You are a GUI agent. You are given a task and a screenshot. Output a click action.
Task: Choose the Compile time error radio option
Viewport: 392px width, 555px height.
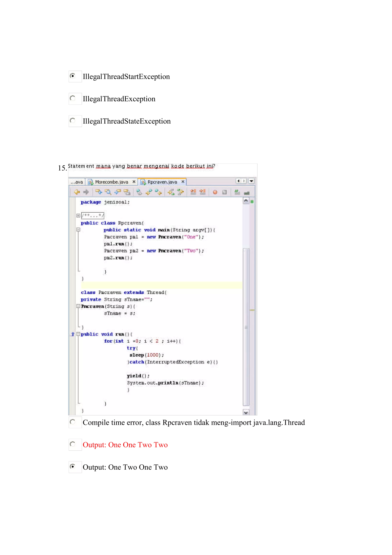(72, 422)
